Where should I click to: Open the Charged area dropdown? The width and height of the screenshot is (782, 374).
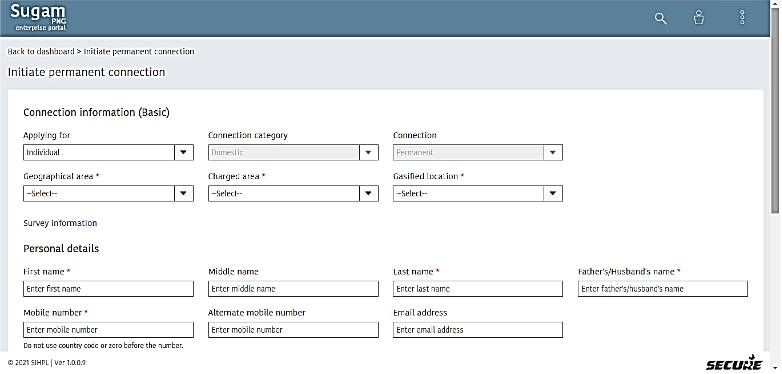coord(293,193)
